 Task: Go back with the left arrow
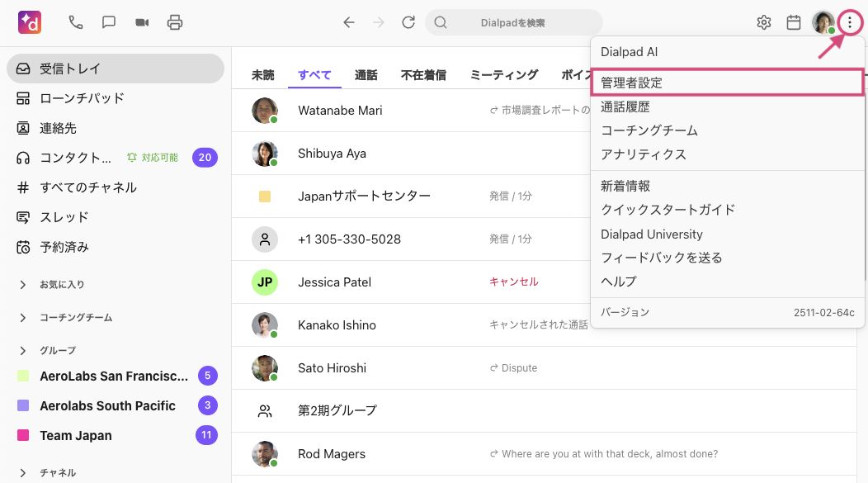[349, 22]
